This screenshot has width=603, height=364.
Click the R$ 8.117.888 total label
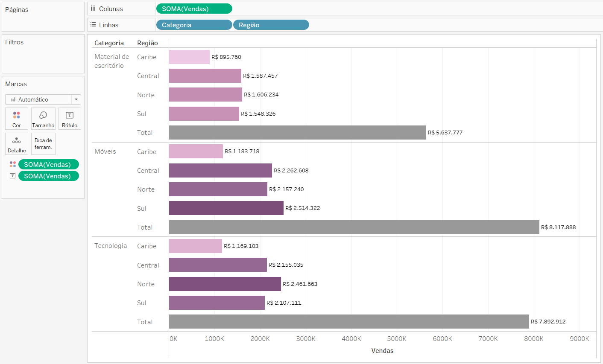[559, 227]
